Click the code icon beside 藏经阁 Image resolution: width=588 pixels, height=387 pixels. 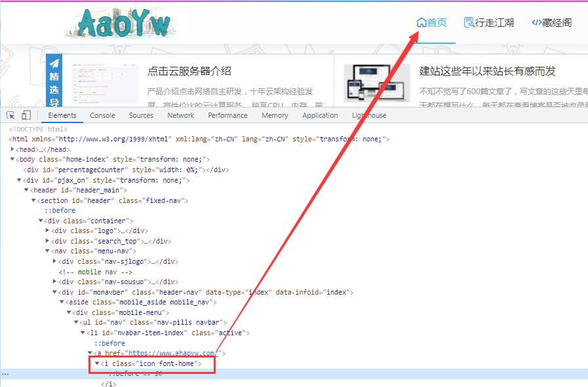pos(536,22)
